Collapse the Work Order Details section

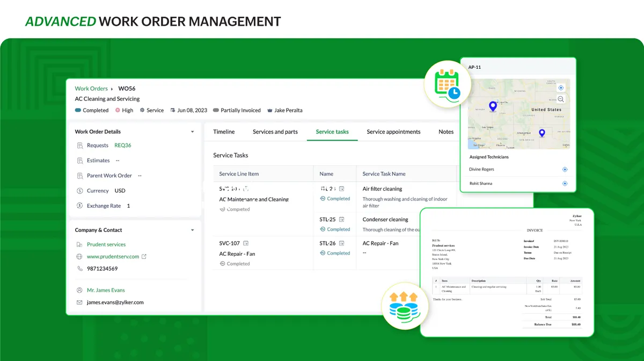click(193, 132)
